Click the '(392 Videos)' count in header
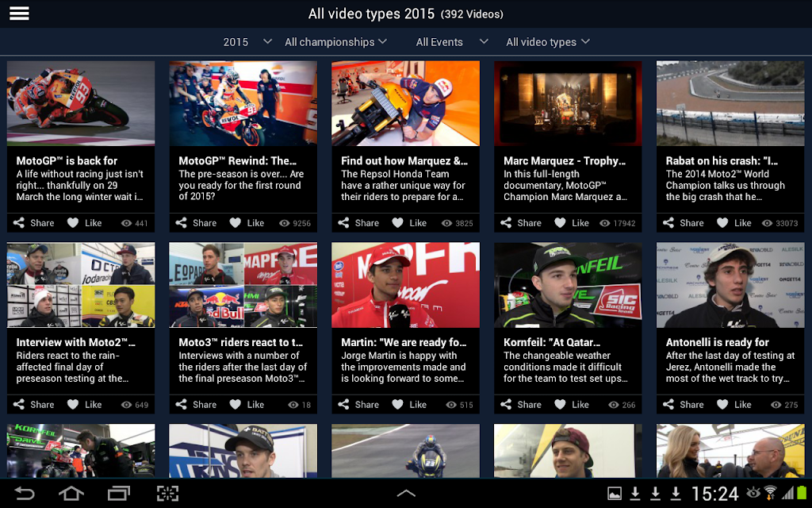Screen dimensions: 812x508 click(x=472, y=14)
